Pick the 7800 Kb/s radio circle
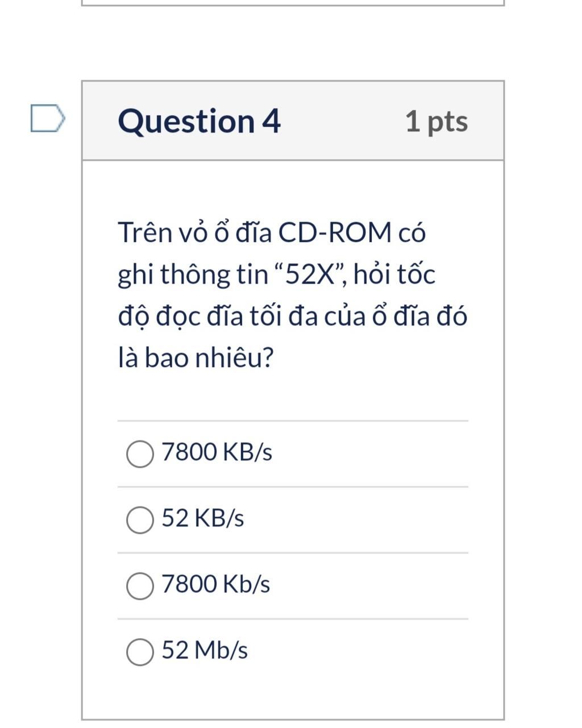 (140, 586)
